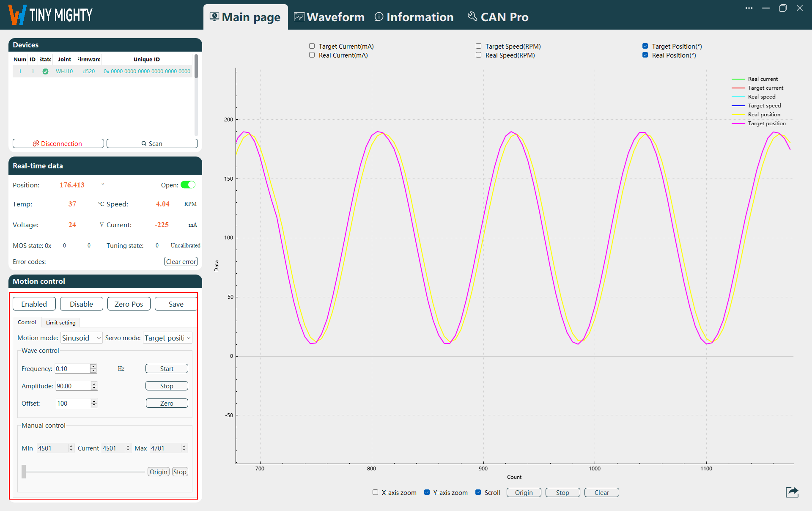Open the CAN Pro tab with wrench icon
The width and height of the screenshot is (812, 511).
click(498, 17)
